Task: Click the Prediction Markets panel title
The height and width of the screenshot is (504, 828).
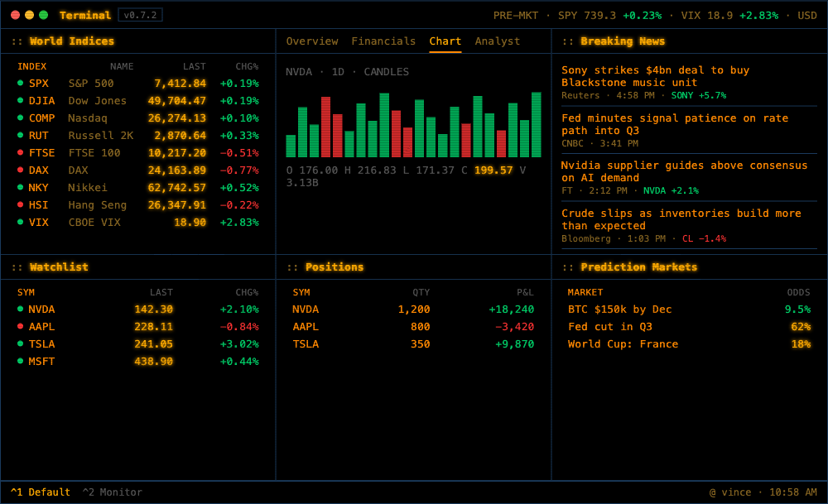Action: [x=639, y=267]
